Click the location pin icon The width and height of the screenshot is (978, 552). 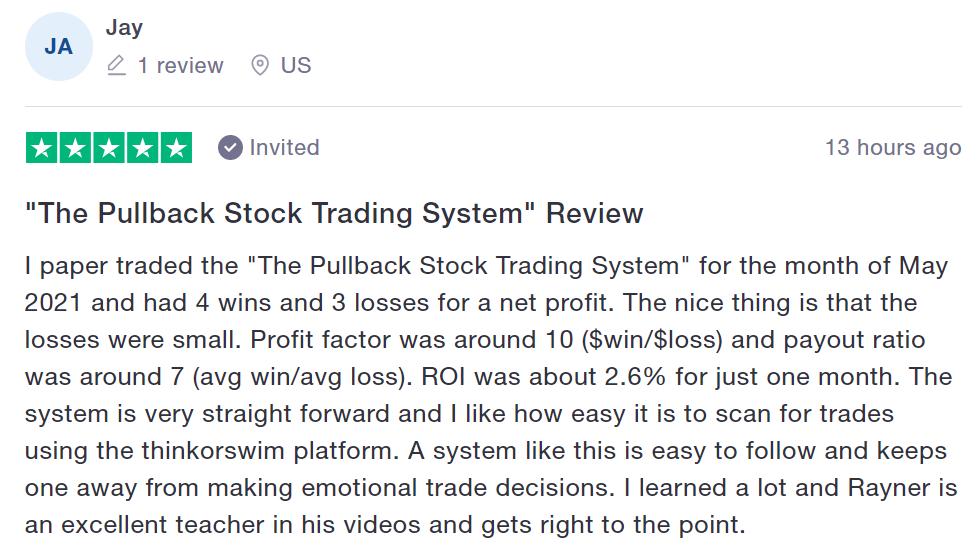click(260, 65)
